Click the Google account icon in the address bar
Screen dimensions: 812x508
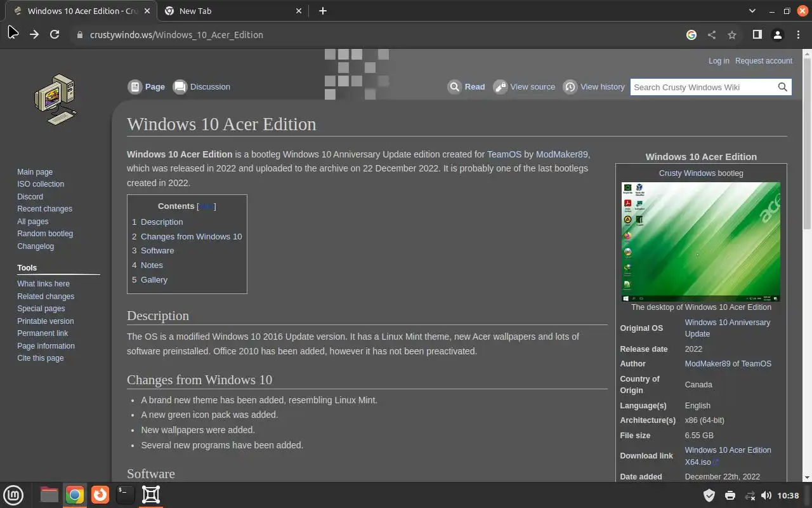pyautogui.click(x=691, y=35)
